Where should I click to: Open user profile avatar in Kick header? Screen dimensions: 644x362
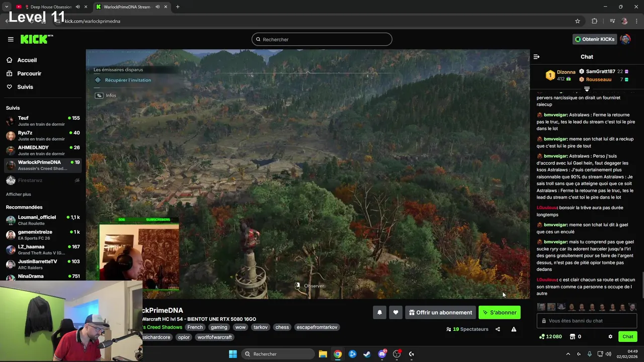tap(625, 39)
